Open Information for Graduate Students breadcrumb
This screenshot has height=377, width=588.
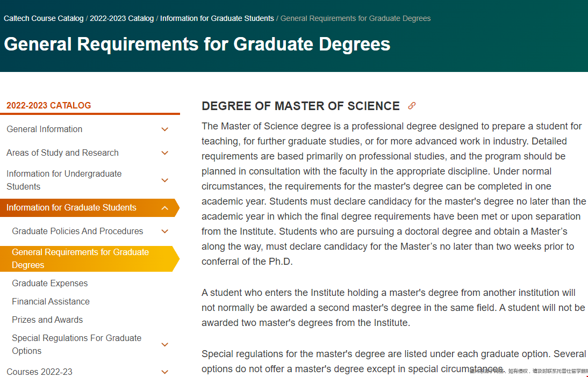217,18
